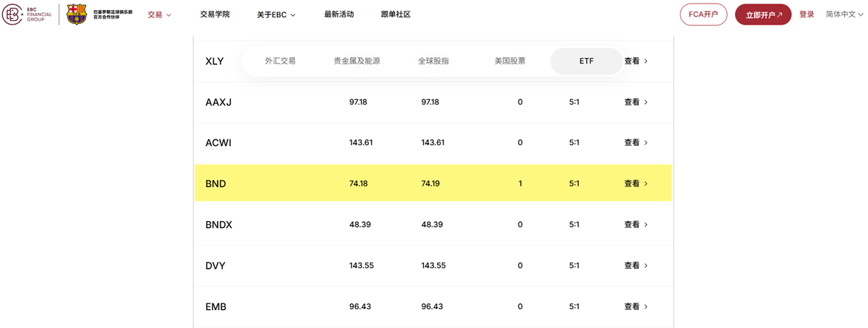
Task: Click the second 96.43 price for EMB
Action: tap(433, 306)
